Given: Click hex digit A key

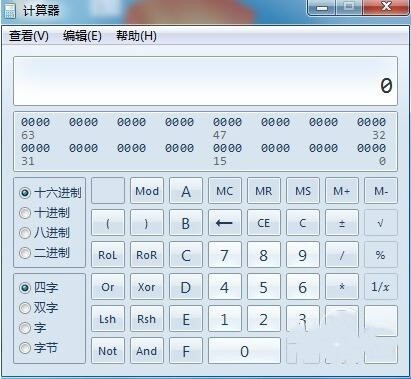Looking at the screenshot, I should (186, 191).
